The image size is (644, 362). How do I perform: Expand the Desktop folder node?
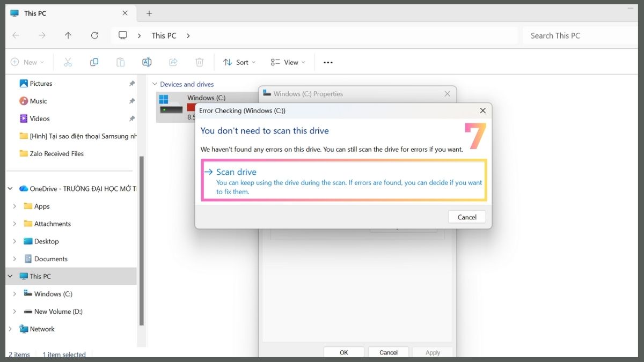pos(14,241)
